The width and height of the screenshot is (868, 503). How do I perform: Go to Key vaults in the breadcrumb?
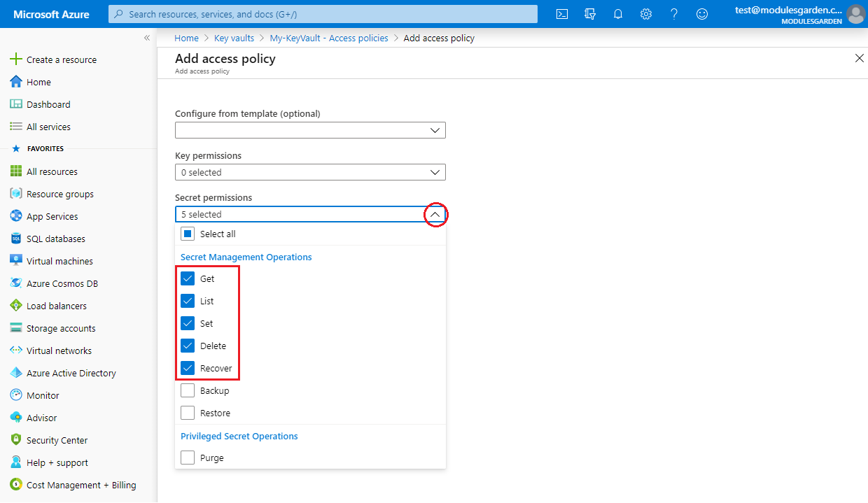(234, 38)
